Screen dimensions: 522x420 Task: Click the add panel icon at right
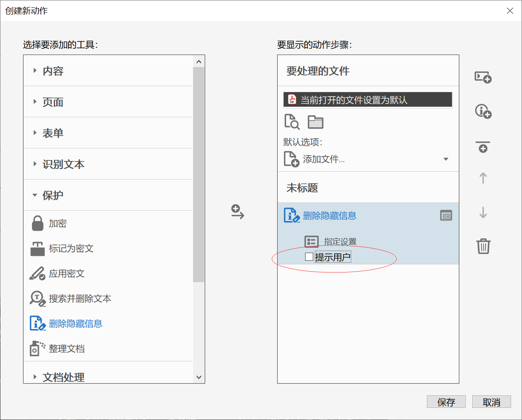coord(483,77)
